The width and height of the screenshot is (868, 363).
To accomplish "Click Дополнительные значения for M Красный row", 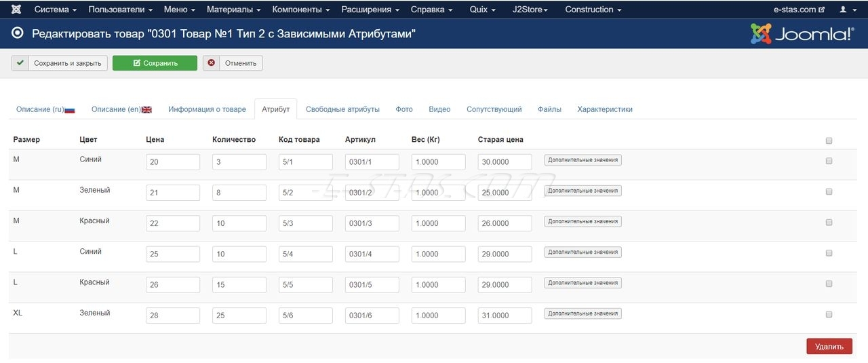I will [583, 221].
